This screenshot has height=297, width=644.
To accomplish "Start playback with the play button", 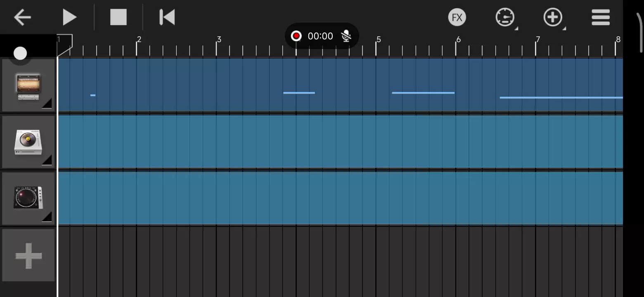I will (69, 17).
